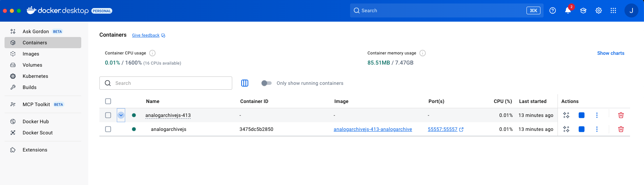Click the memory usage info icon
Screen dimensions: 644x185
[423, 53]
